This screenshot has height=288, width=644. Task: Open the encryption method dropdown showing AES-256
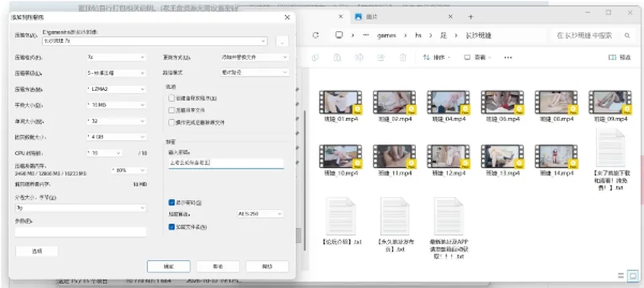tap(260, 214)
